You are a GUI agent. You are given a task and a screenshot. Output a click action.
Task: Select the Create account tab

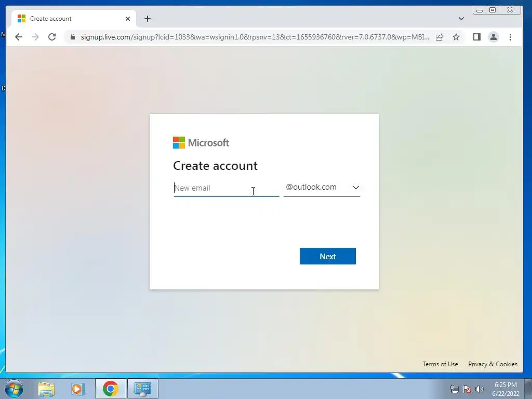pos(74,19)
